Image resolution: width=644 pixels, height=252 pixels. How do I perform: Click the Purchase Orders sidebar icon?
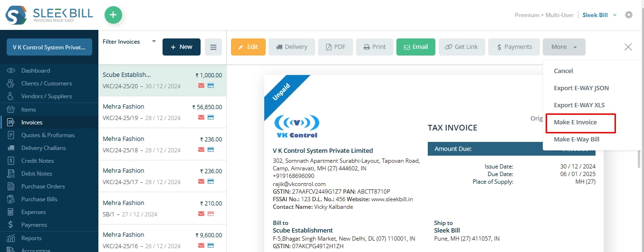point(11,187)
